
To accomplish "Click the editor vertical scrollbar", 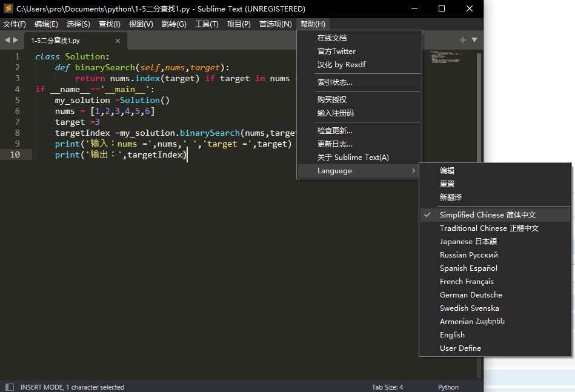I will [479, 215].
